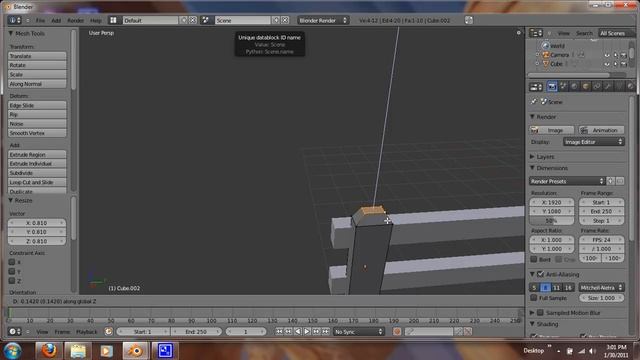
Task: Toggle the Z constraint axis checkbox
Action: click(12, 280)
